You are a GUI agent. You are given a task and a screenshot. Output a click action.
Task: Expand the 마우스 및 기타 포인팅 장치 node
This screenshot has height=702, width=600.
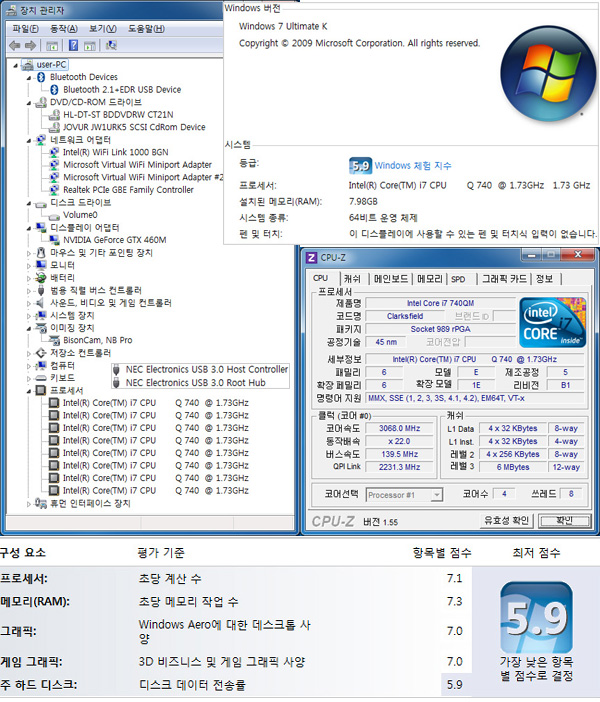coord(29,253)
